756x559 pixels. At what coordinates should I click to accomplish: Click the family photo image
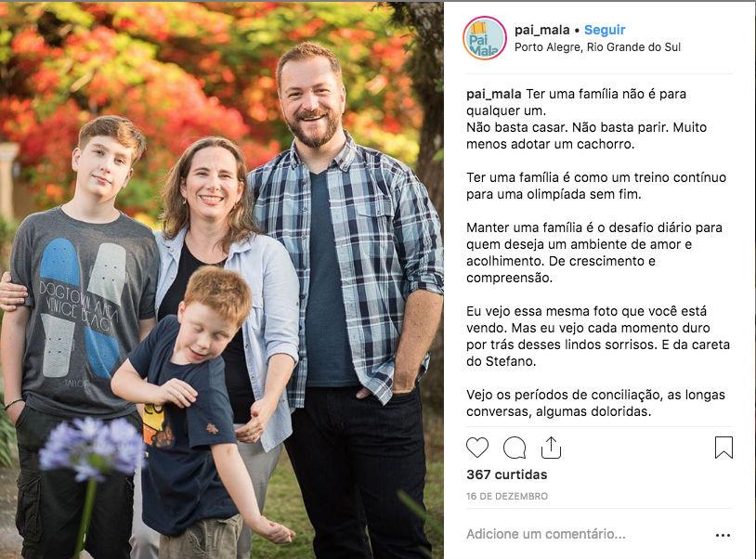222,280
